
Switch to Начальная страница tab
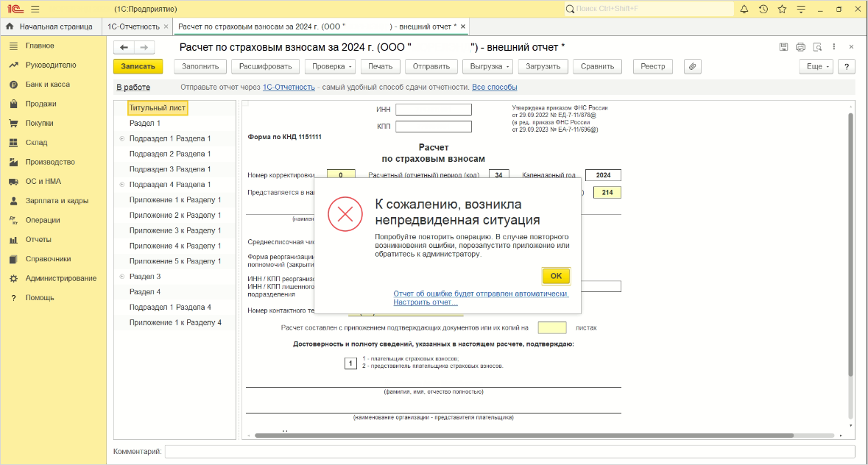pos(51,26)
